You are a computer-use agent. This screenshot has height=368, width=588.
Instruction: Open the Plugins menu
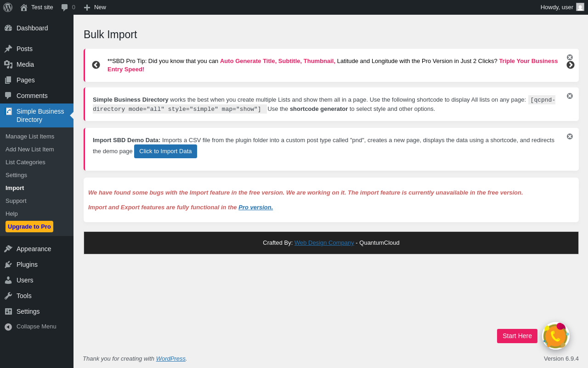click(x=27, y=264)
